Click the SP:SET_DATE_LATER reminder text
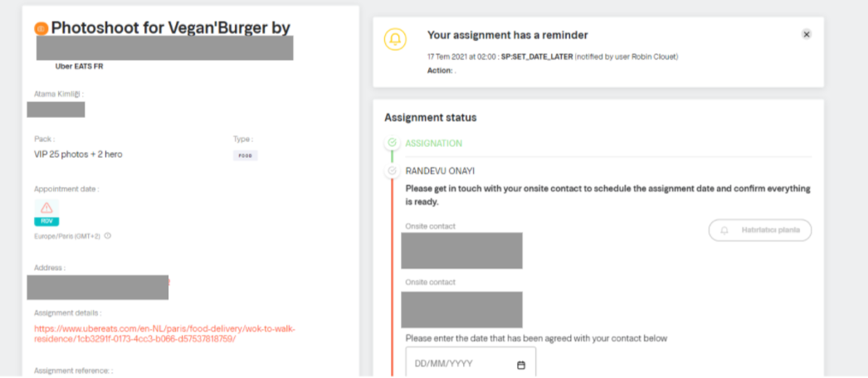 coord(536,56)
